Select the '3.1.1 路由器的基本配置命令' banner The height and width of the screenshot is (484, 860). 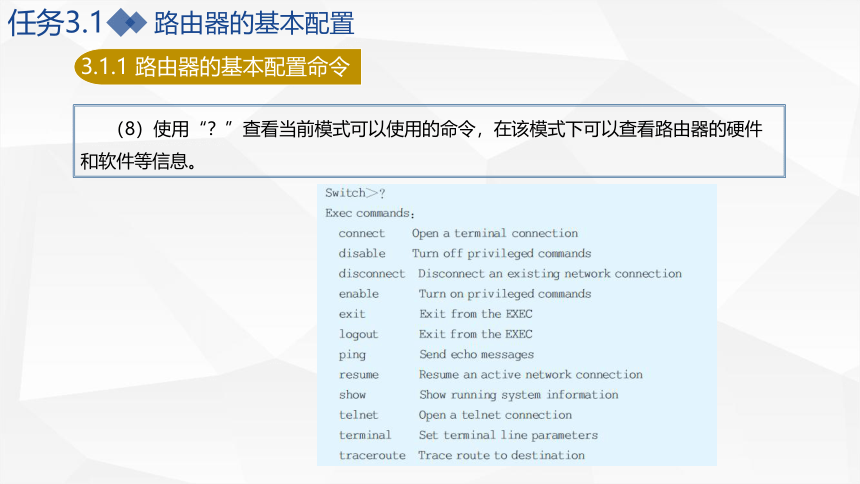(217, 66)
